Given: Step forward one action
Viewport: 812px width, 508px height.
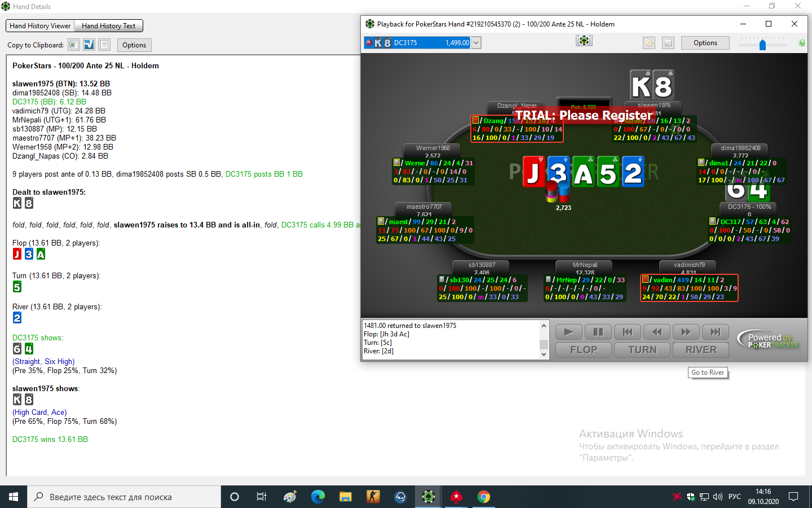Looking at the screenshot, I should tap(686, 332).
